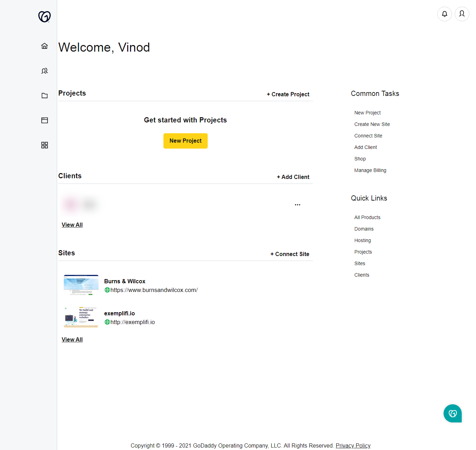The width and height of the screenshot is (476, 450).
Task: Open the Burns & Wilcox site thumbnail
Action: (81, 285)
